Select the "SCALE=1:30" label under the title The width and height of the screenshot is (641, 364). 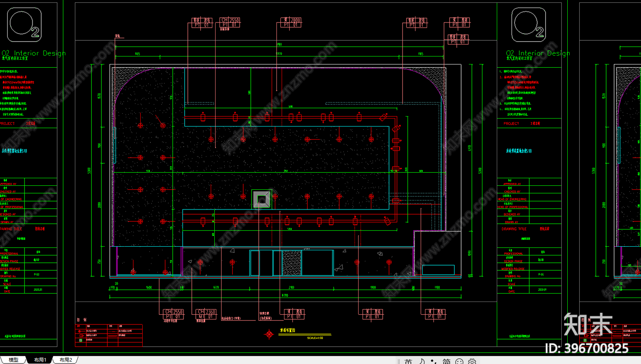tap(315, 338)
